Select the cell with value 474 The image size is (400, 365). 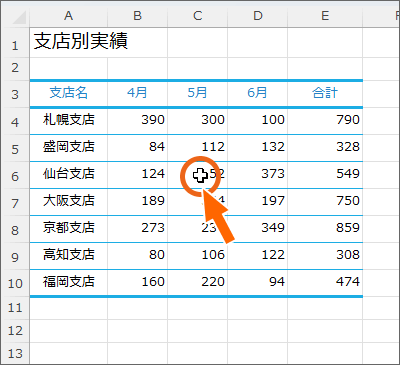coord(325,282)
